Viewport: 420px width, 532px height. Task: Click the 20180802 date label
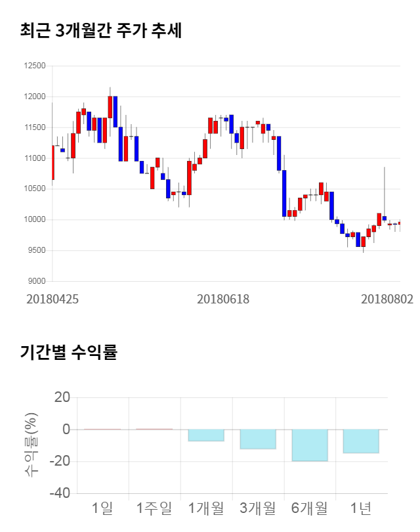(x=387, y=299)
